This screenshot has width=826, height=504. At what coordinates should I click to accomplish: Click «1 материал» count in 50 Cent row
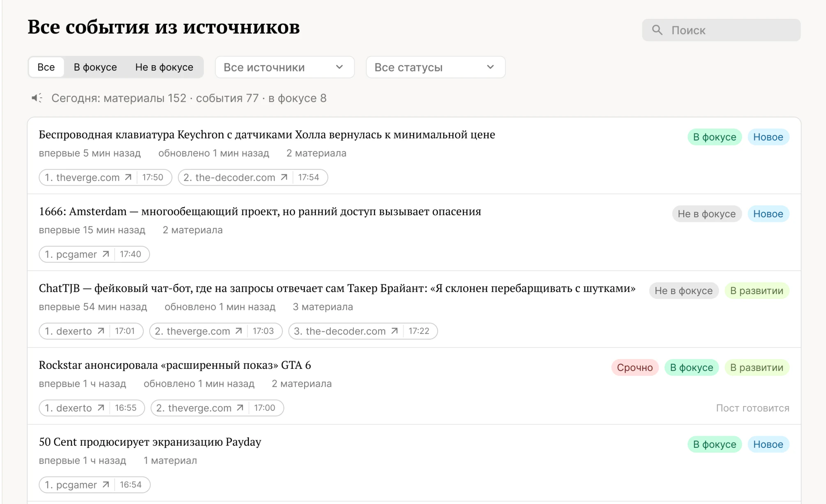(170, 460)
